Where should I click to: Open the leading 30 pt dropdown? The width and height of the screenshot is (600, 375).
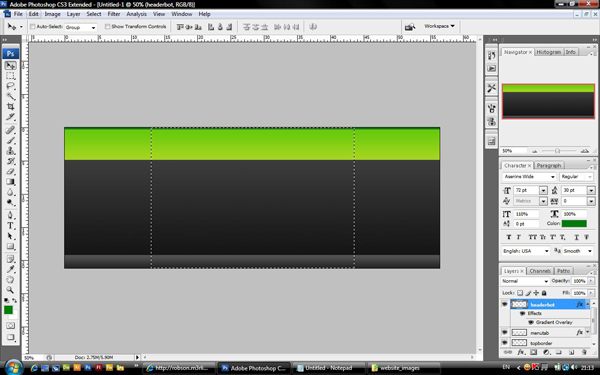(591, 190)
